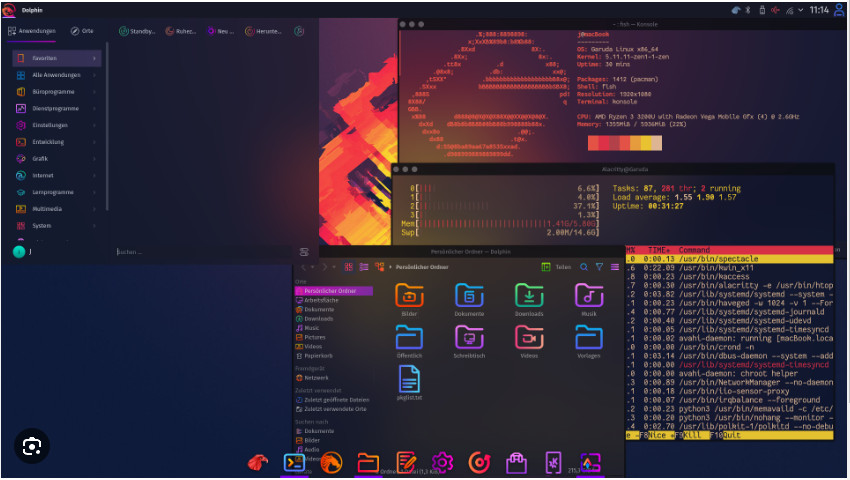The height and width of the screenshot is (480, 850).
Task: Open the Entwicklung menu category
Action: click(x=56, y=142)
